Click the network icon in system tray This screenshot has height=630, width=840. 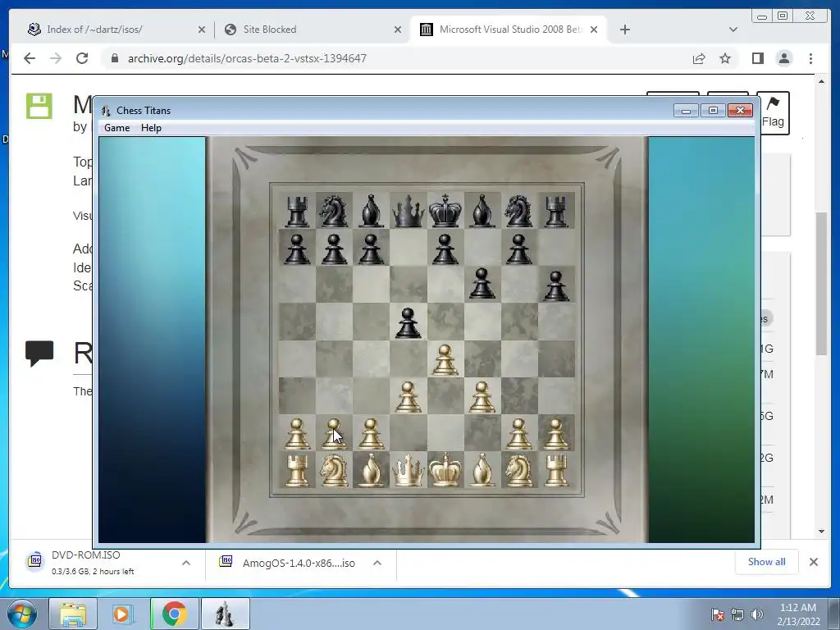[737, 614]
